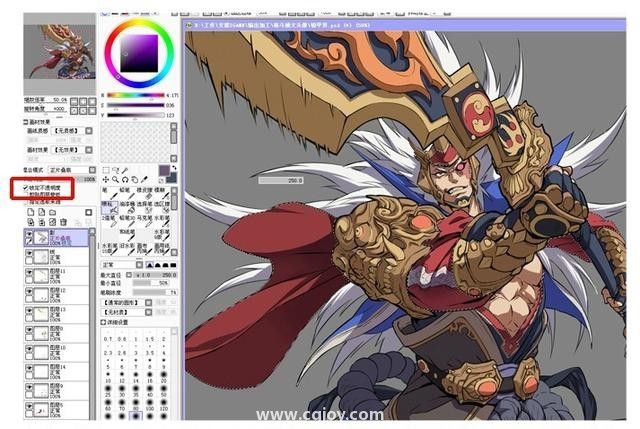
Task: Hide layer 图层13 via eye icon
Action: pos(29,310)
